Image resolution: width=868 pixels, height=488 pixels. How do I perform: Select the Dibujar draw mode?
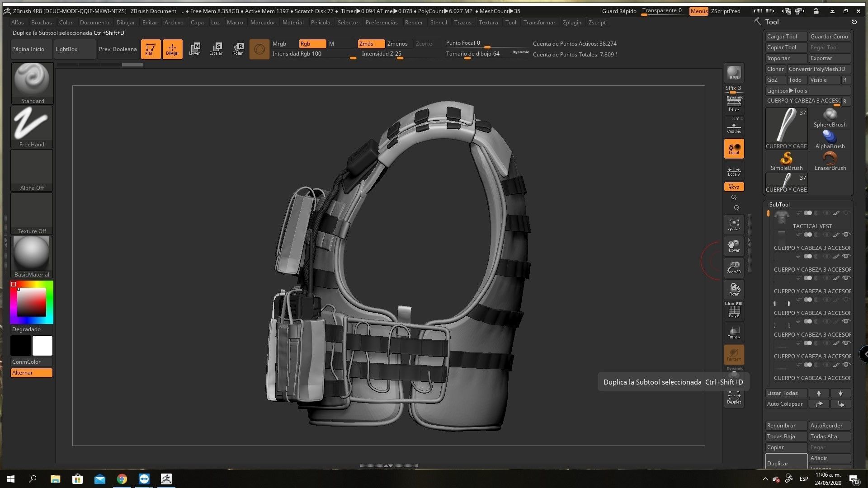[x=172, y=49]
